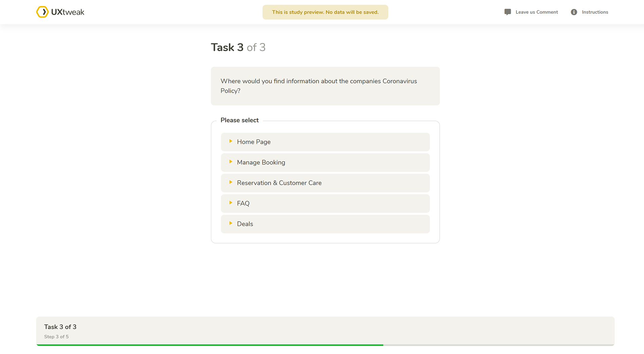Click the Task 3 of 3 heading

[x=238, y=47]
